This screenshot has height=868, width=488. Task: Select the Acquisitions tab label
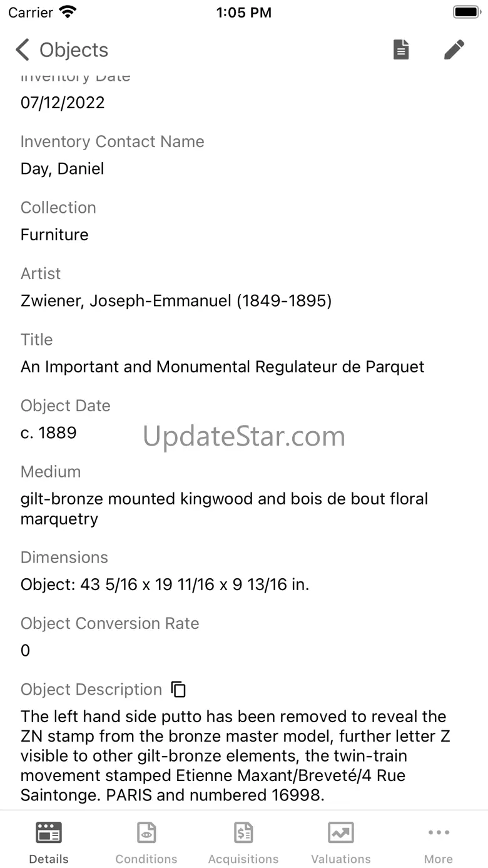[243, 859]
